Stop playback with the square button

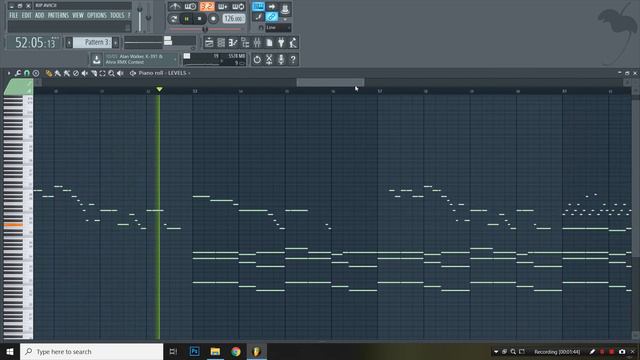(200, 19)
